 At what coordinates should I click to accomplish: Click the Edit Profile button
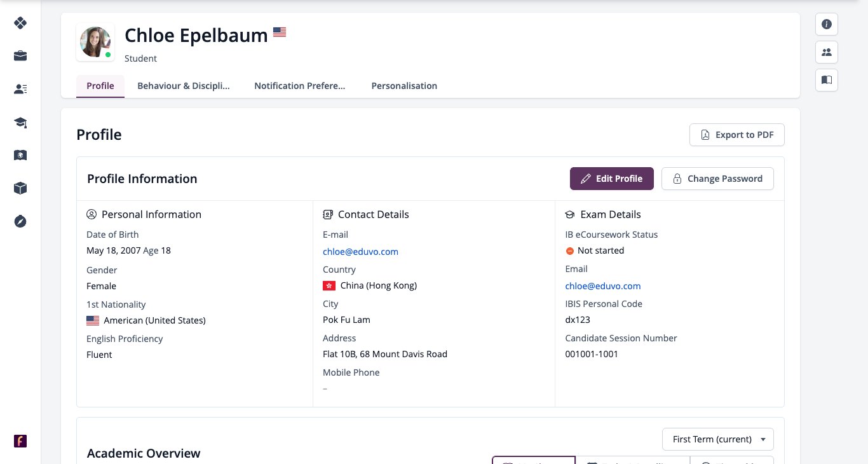pos(612,179)
